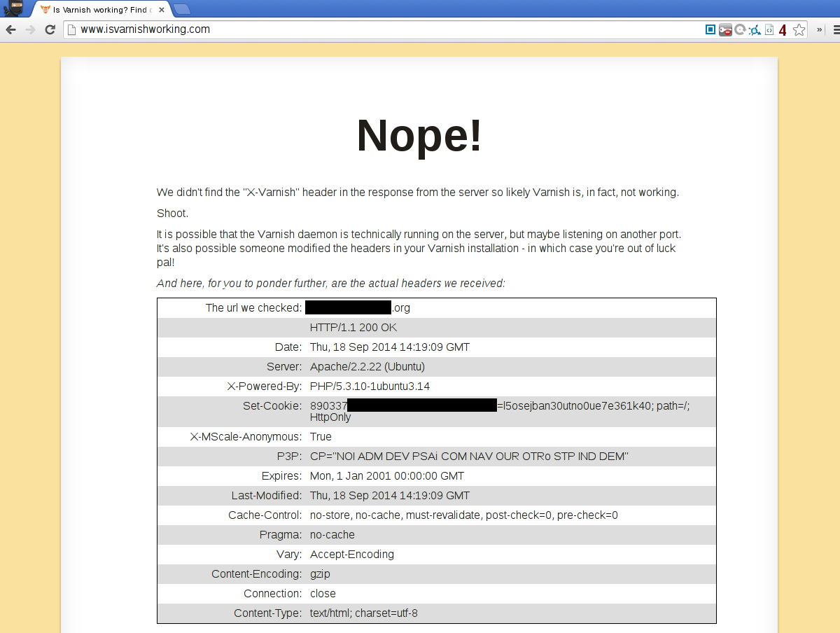Click the 'Apache/2.2.22 (Ubuntu)' server value

(x=367, y=367)
